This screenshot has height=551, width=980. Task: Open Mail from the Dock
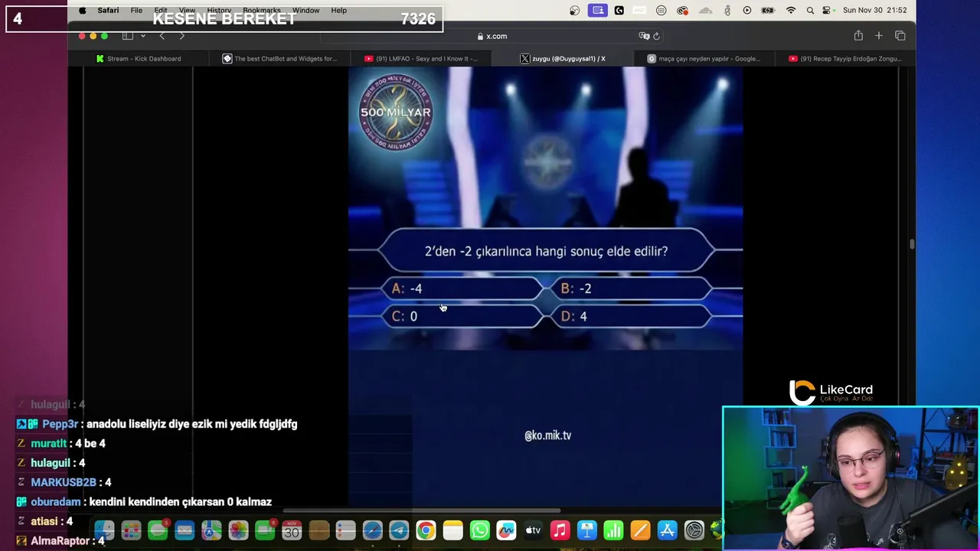click(x=185, y=530)
